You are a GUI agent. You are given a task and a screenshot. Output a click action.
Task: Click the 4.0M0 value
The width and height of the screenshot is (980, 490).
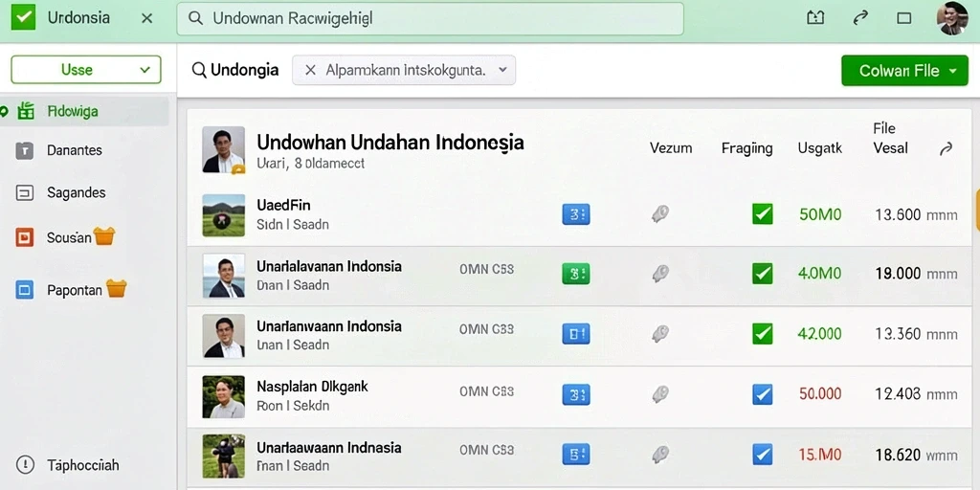tap(819, 273)
